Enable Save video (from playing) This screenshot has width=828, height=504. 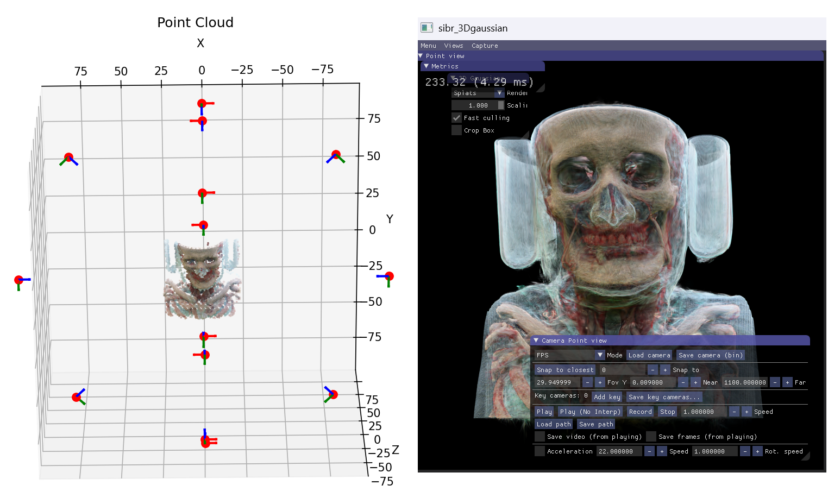click(540, 437)
